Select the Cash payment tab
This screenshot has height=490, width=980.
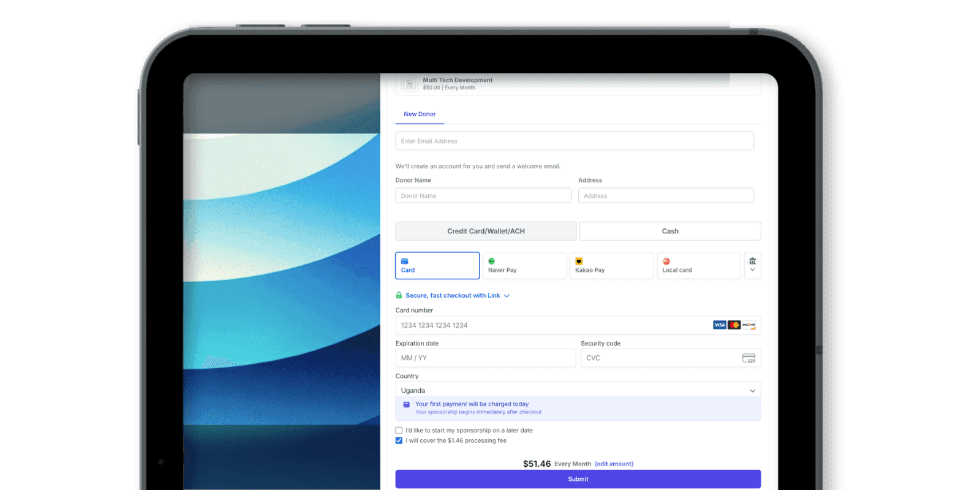(670, 231)
